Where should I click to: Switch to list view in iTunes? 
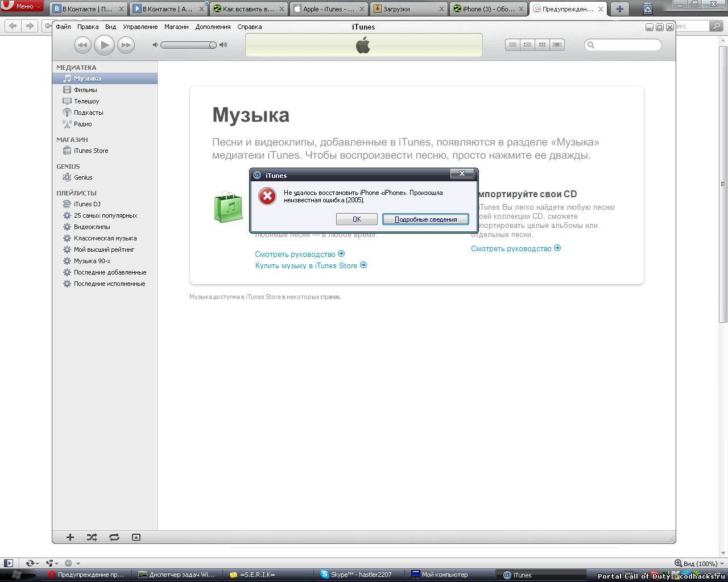[512, 45]
